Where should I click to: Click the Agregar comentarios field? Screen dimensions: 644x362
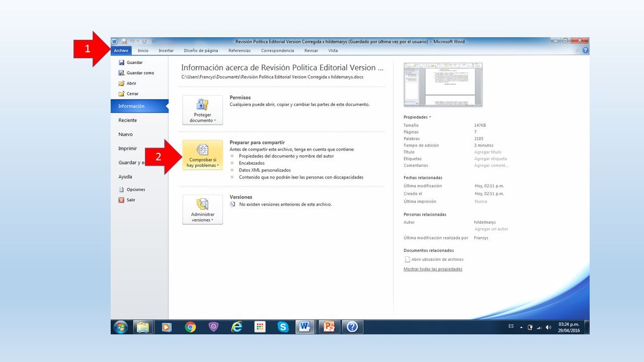491,165
